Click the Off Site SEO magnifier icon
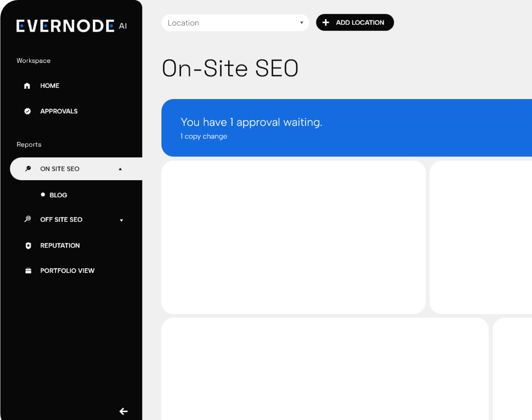 pyautogui.click(x=28, y=219)
